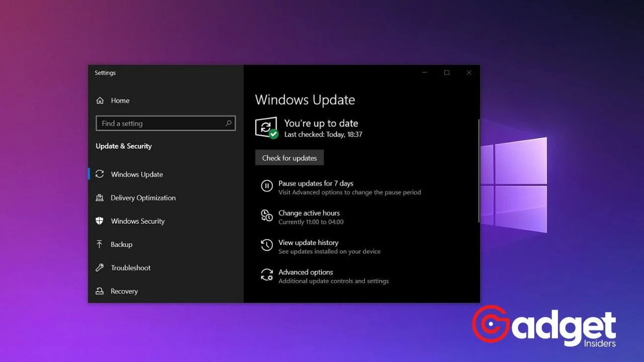644x362 pixels.
Task: Open Change active hours
Action: (309, 213)
